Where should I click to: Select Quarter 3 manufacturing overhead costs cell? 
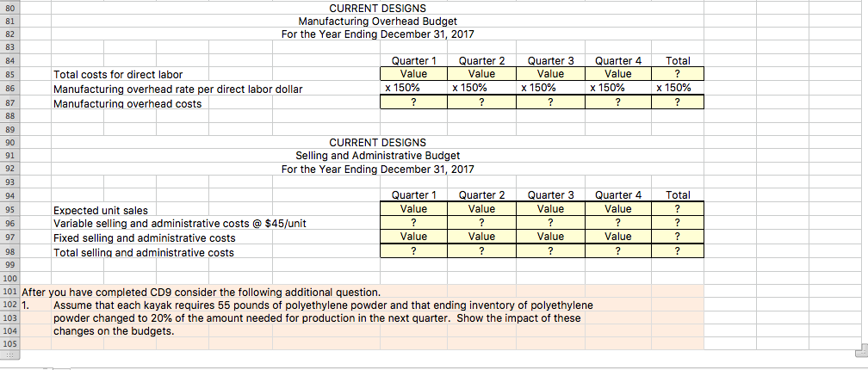(550, 102)
